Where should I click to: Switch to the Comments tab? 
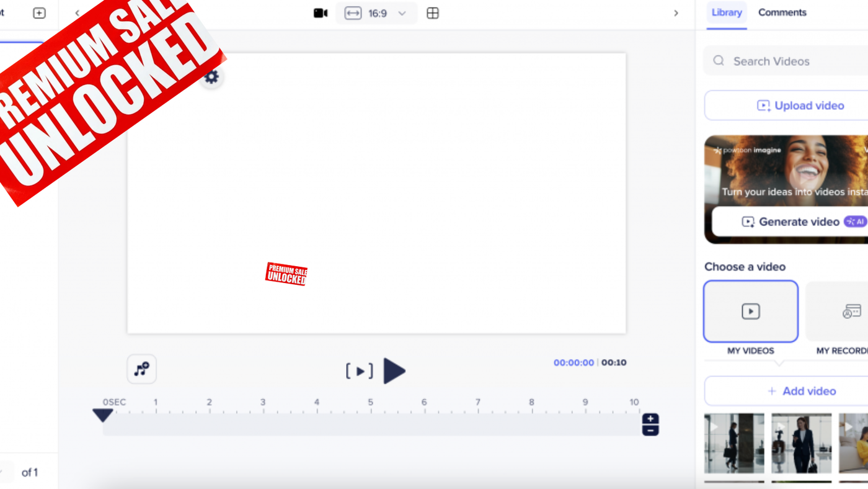click(x=782, y=12)
